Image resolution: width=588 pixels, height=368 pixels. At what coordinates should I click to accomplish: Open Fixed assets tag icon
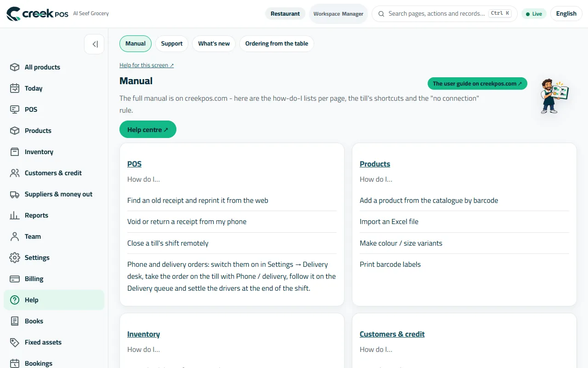point(15,342)
